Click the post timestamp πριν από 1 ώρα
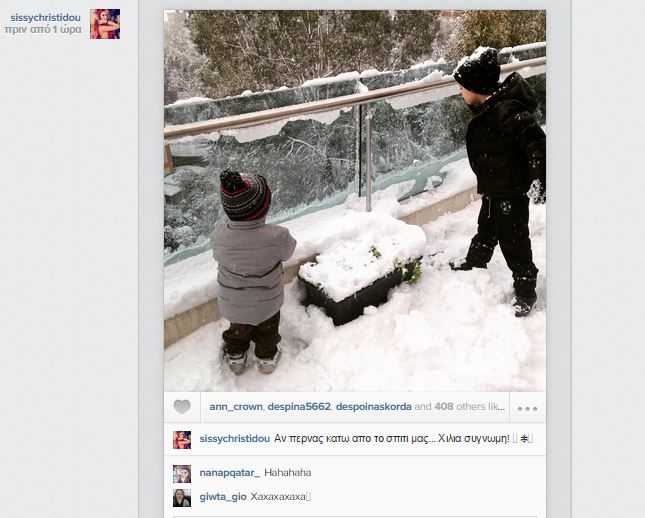 point(43,30)
